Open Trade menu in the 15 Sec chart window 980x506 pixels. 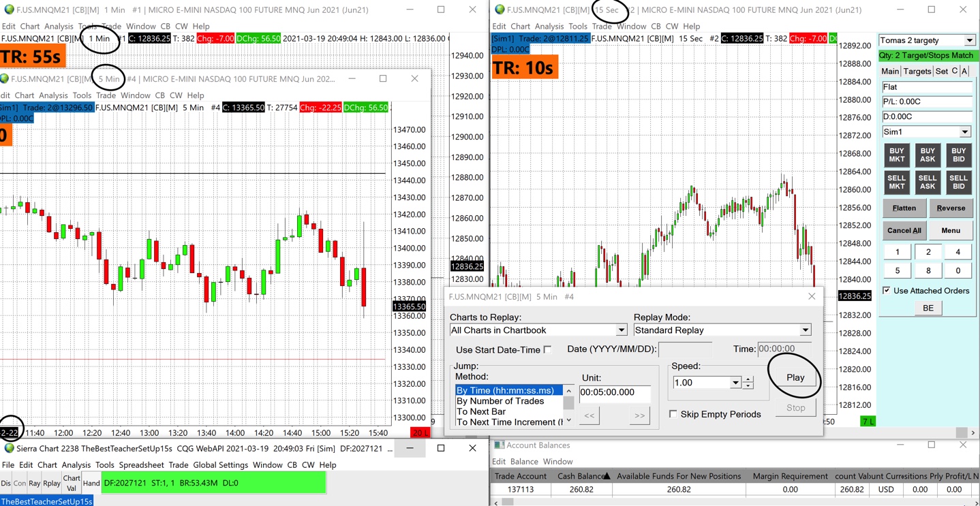click(602, 27)
